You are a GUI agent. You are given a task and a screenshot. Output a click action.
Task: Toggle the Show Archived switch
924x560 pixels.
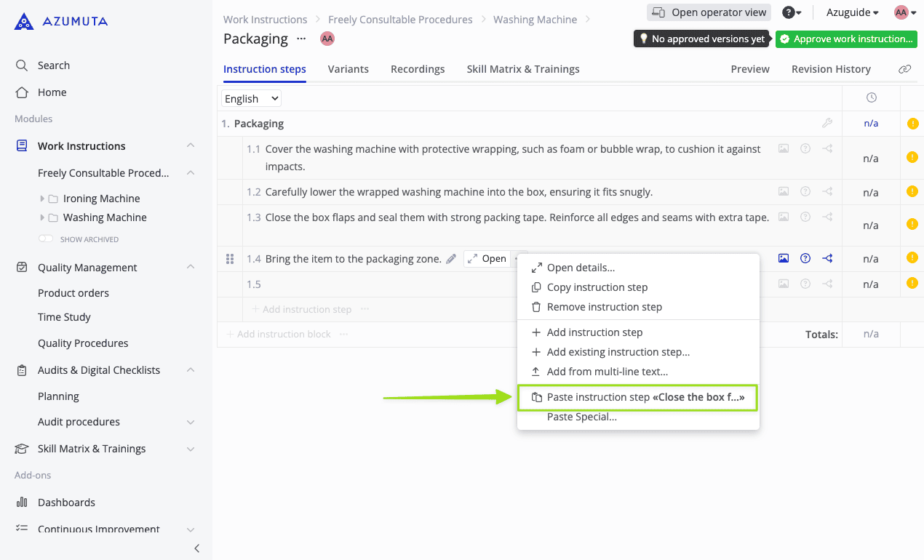click(46, 239)
